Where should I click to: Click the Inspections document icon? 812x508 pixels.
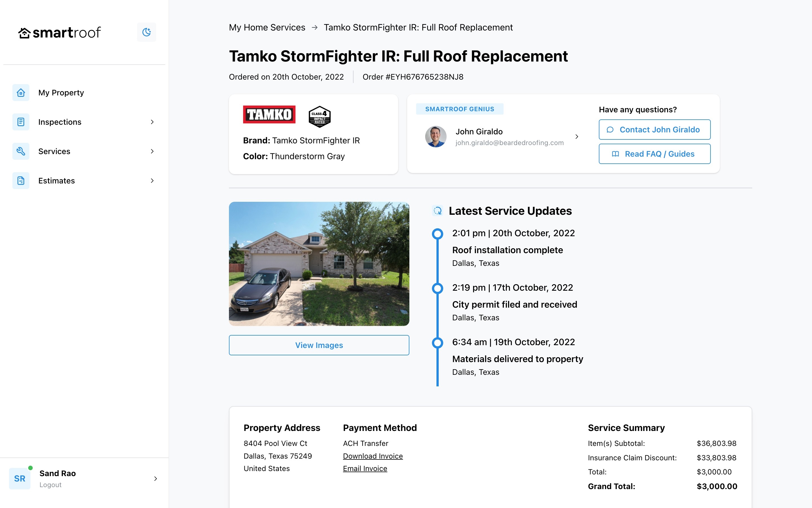coord(21,122)
